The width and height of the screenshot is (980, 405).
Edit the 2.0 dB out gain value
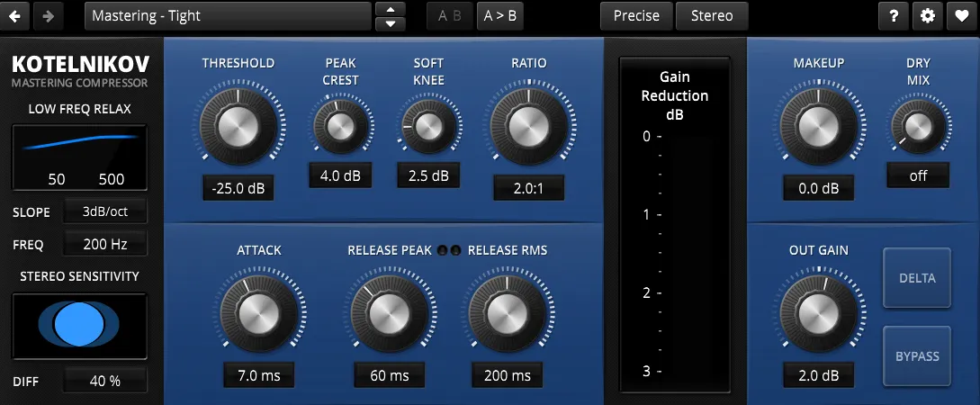point(819,375)
